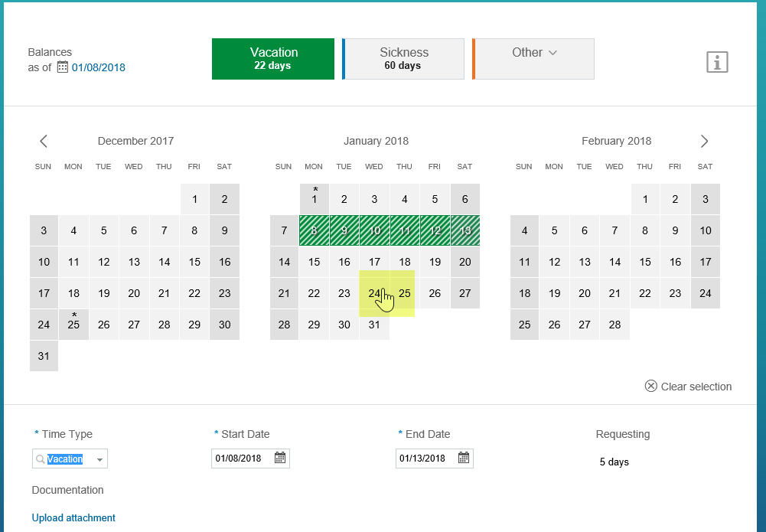Select January 8, 2018 highlighted day
The height and width of the screenshot is (532, 766).
[314, 230]
